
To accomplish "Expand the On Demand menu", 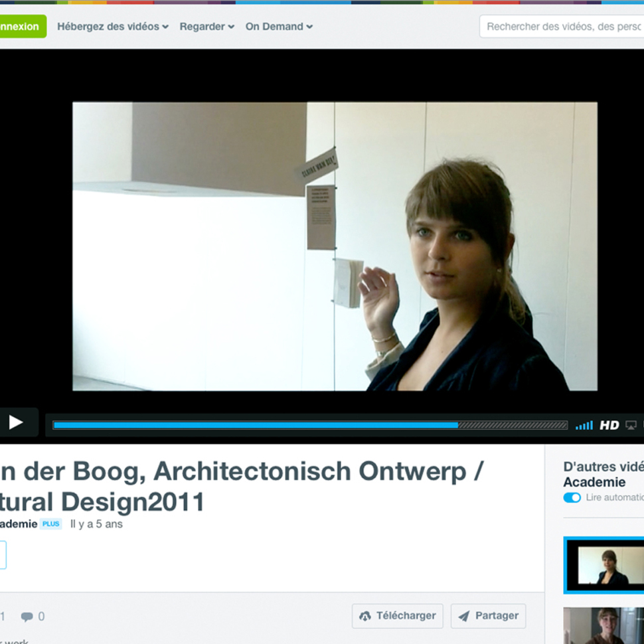I will [x=279, y=27].
